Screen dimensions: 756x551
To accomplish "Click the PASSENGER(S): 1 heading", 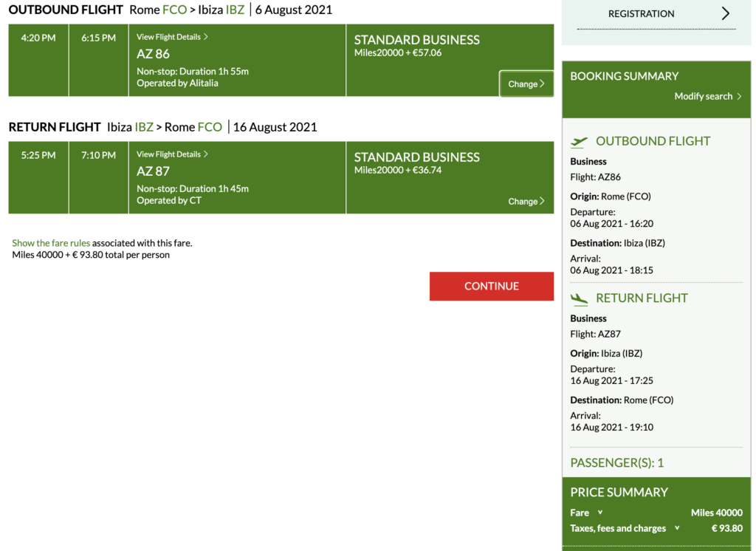I will [616, 463].
